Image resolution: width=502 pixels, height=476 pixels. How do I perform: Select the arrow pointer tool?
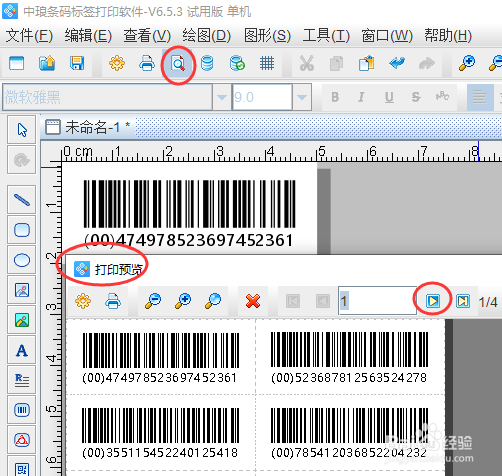[22, 130]
